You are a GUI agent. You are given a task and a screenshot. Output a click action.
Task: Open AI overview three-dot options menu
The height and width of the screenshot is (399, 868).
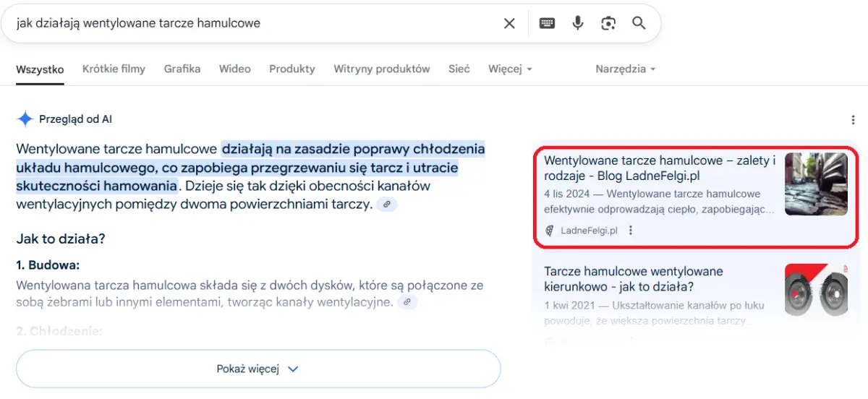click(854, 120)
